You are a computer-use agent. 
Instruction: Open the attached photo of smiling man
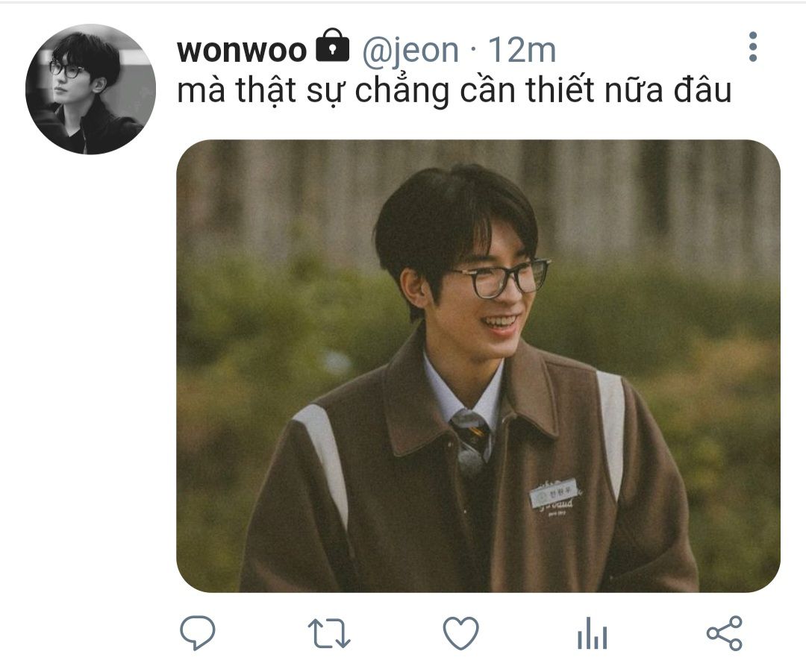478,365
